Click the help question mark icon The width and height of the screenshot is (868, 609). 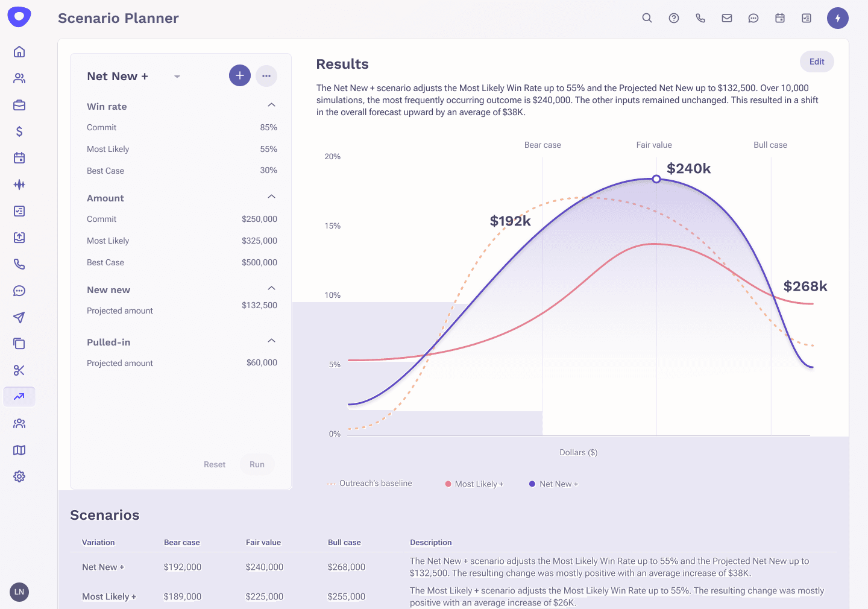click(x=674, y=18)
